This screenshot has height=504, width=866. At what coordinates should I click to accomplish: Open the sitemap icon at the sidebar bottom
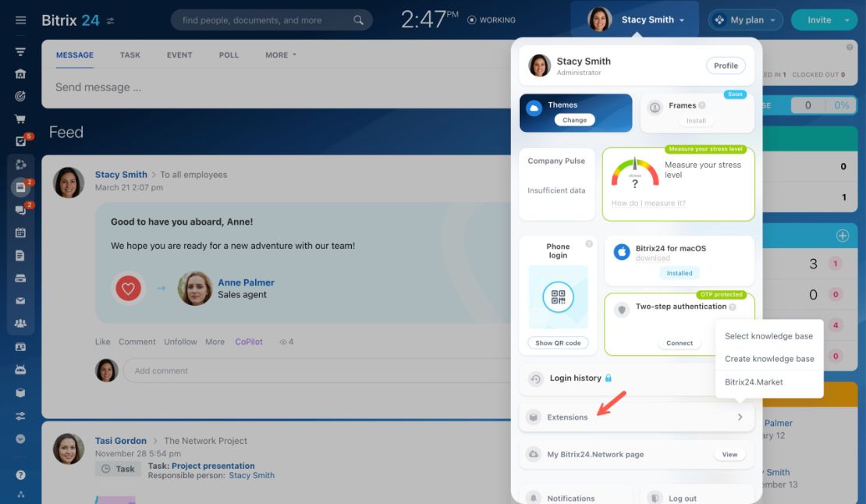coord(20,495)
